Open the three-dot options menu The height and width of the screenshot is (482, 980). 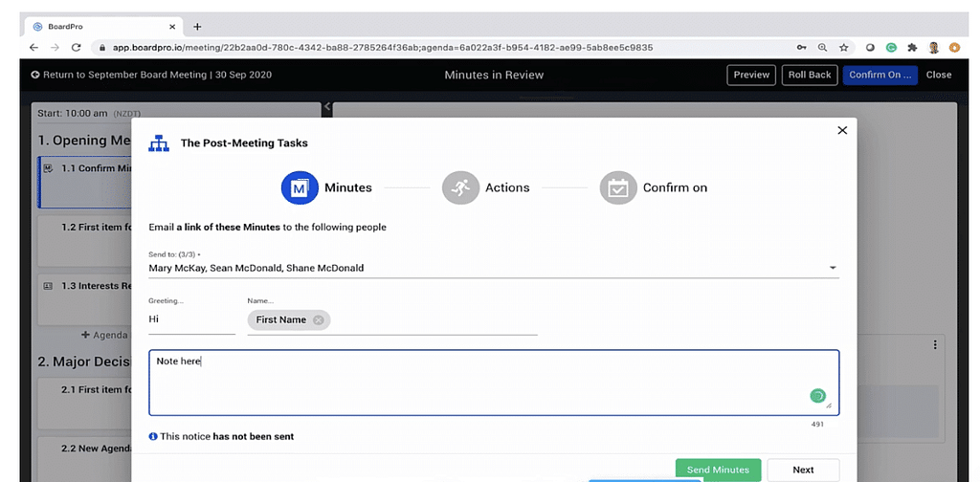[934, 345]
